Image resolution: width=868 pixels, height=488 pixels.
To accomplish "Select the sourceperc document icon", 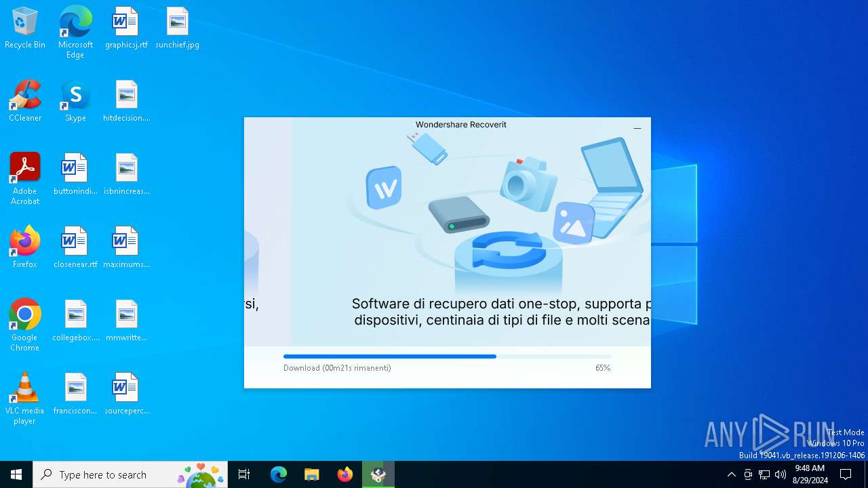I will click(126, 394).
